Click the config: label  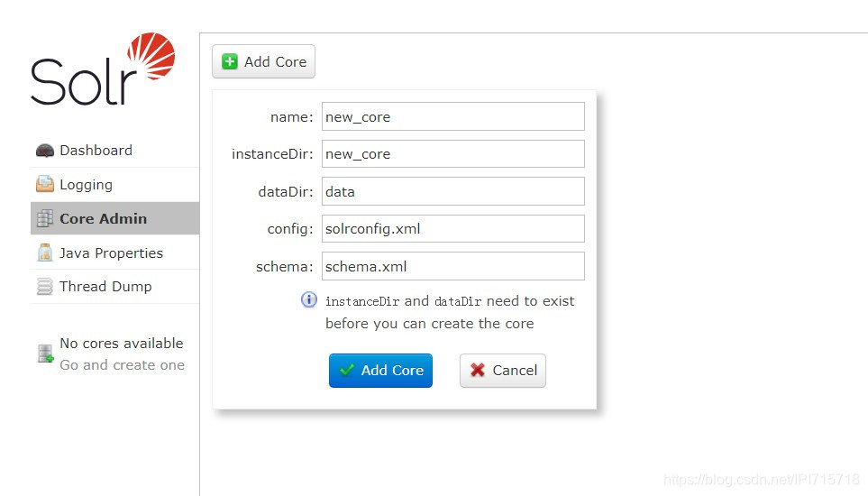290,229
